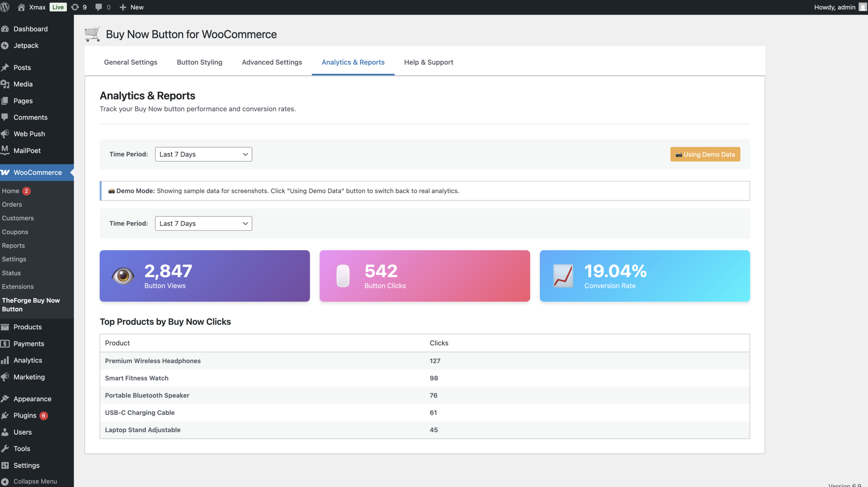This screenshot has width=868, height=487.
Task: Open the Appearance paintbrush icon
Action: pos(5,399)
